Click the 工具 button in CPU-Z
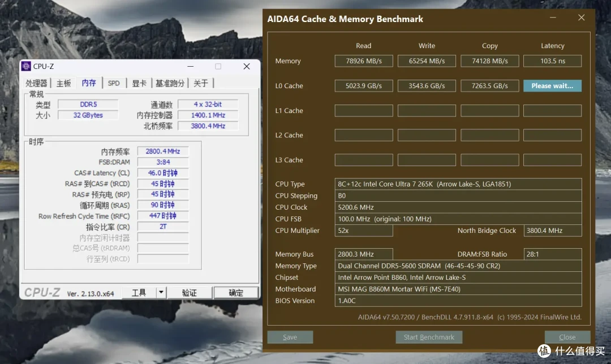This screenshot has height=364, width=611. click(139, 293)
